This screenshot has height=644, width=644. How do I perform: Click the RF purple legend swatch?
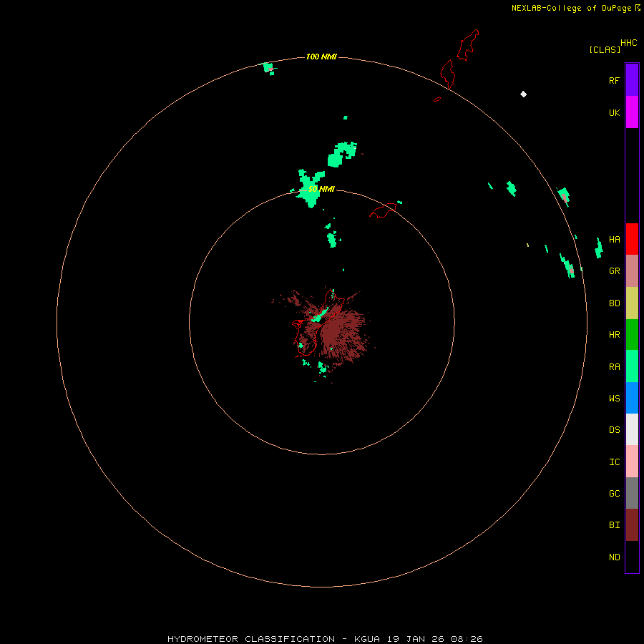(632, 80)
